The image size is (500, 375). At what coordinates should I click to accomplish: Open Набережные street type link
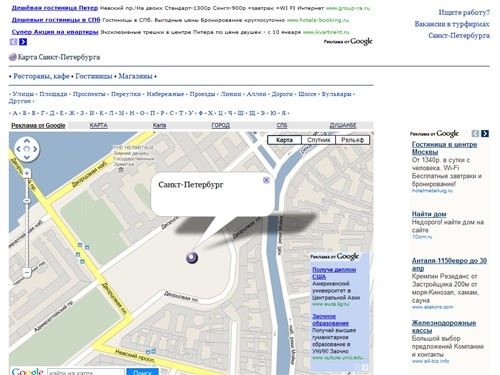tap(165, 94)
